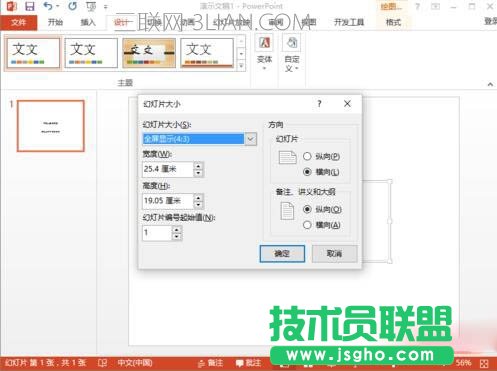This screenshot has height=371, width=497.
Task: Open the 幻灯片大小(S) size dropdown
Action: pyautogui.click(x=251, y=139)
